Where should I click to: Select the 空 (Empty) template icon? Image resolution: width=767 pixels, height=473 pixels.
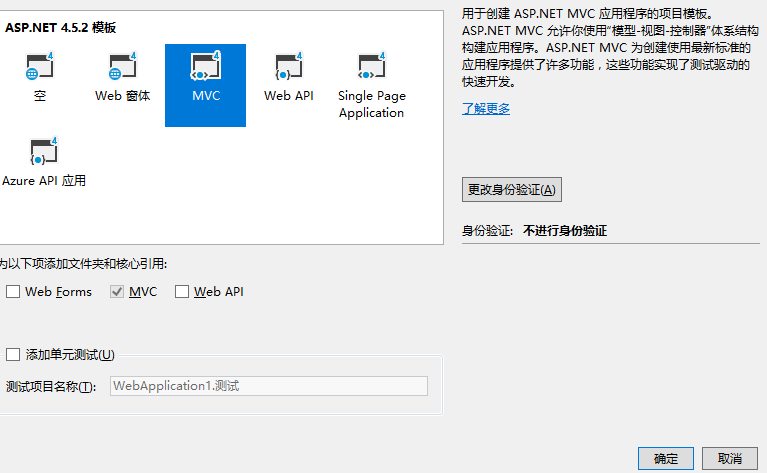39,67
